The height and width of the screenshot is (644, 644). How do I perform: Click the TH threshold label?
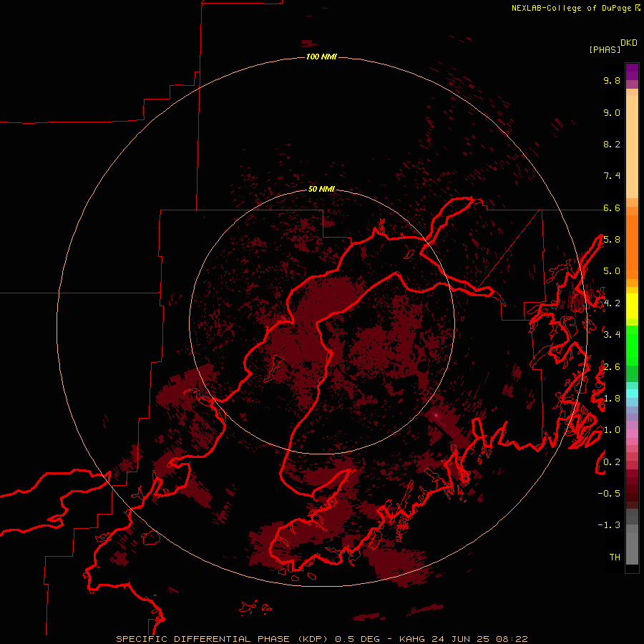click(x=615, y=557)
